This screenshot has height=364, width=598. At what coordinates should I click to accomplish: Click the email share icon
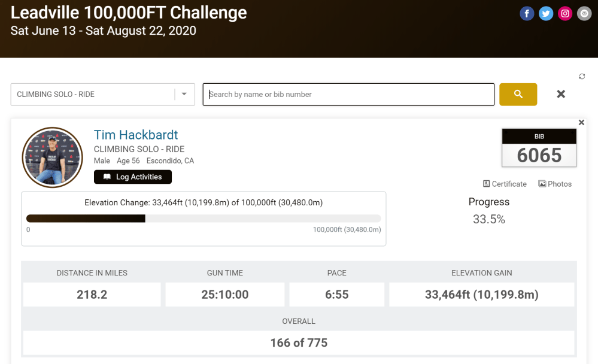pyautogui.click(x=584, y=14)
